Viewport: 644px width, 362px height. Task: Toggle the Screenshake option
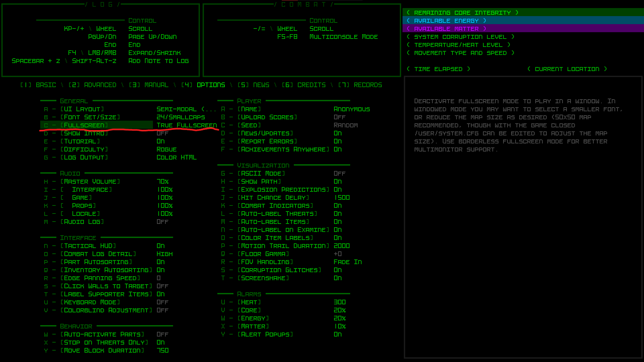(x=263, y=278)
